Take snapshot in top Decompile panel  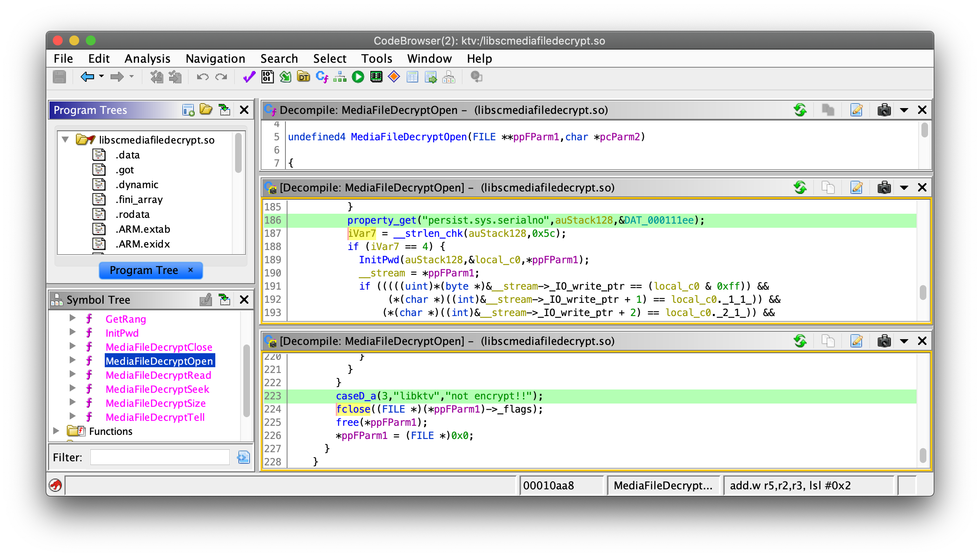(884, 110)
